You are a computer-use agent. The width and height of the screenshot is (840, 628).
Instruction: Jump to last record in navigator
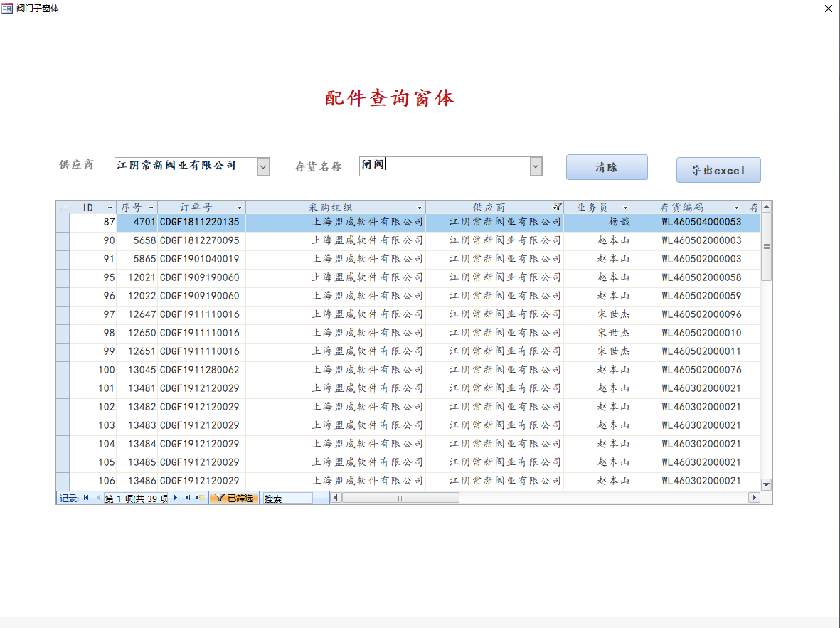(188, 498)
